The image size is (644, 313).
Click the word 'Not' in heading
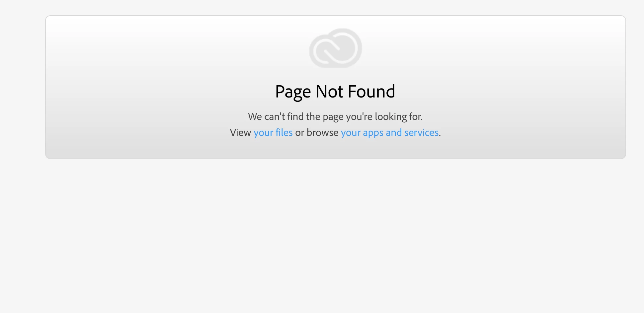tap(329, 92)
